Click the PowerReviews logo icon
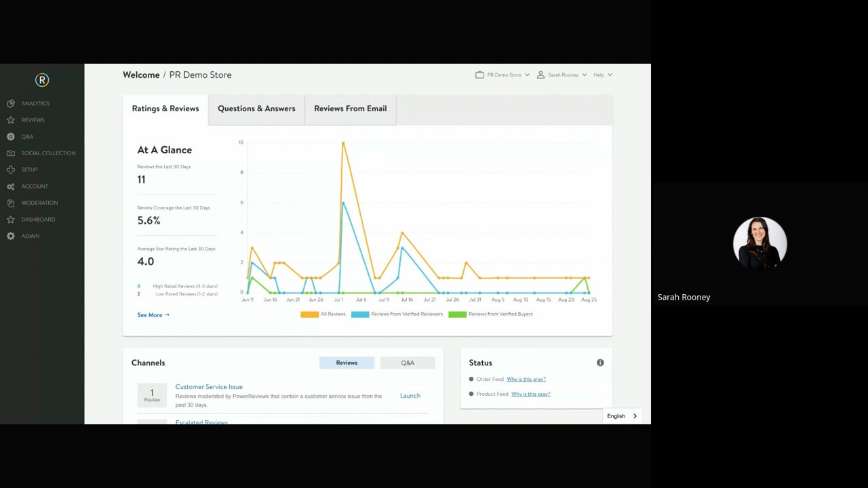This screenshot has width=868, height=488. [x=42, y=80]
